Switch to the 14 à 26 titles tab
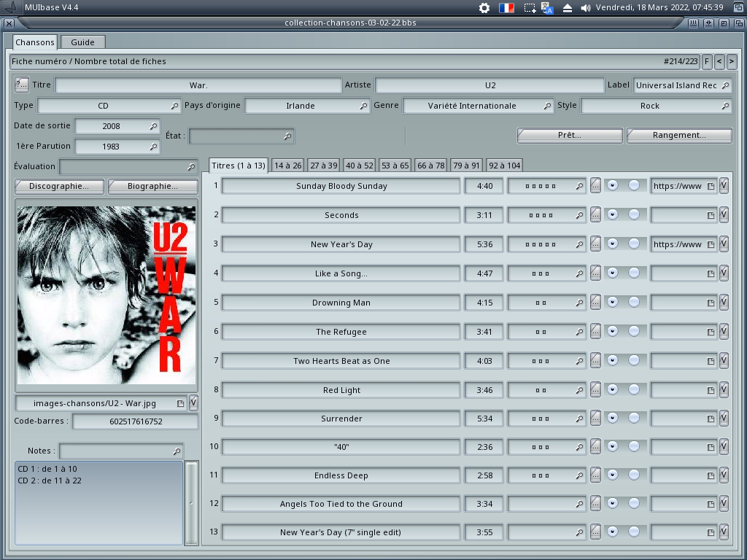 tap(287, 166)
